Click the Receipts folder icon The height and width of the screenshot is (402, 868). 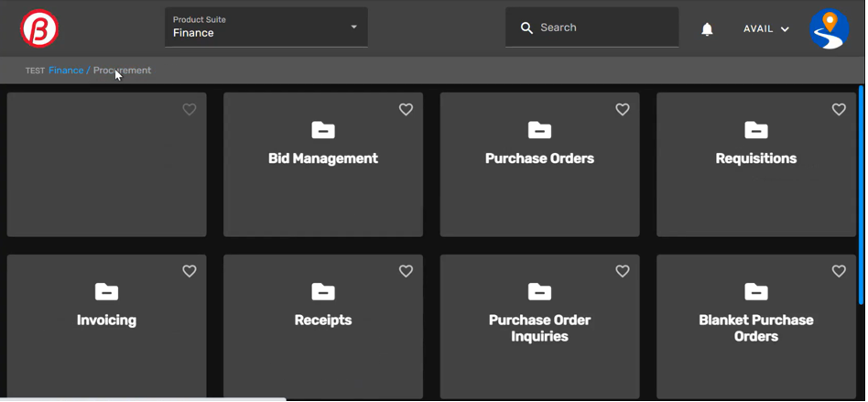click(x=323, y=292)
